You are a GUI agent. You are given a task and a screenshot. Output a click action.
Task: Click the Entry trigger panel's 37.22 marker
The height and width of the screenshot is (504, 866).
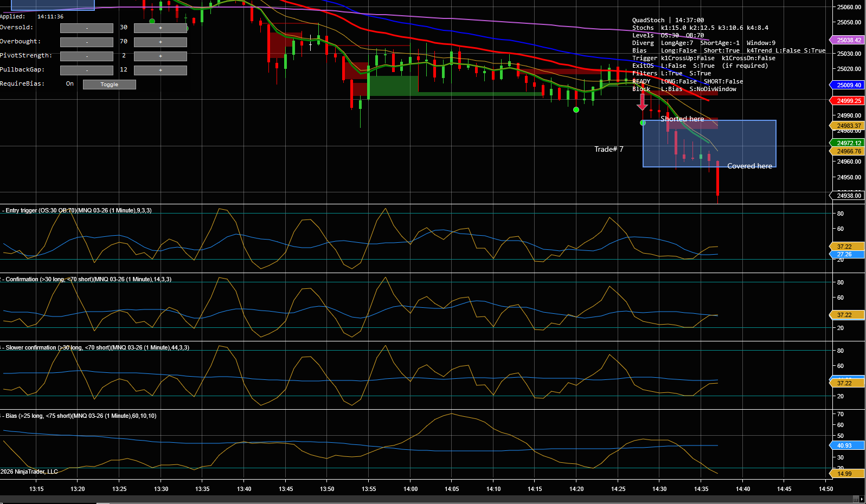(848, 247)
